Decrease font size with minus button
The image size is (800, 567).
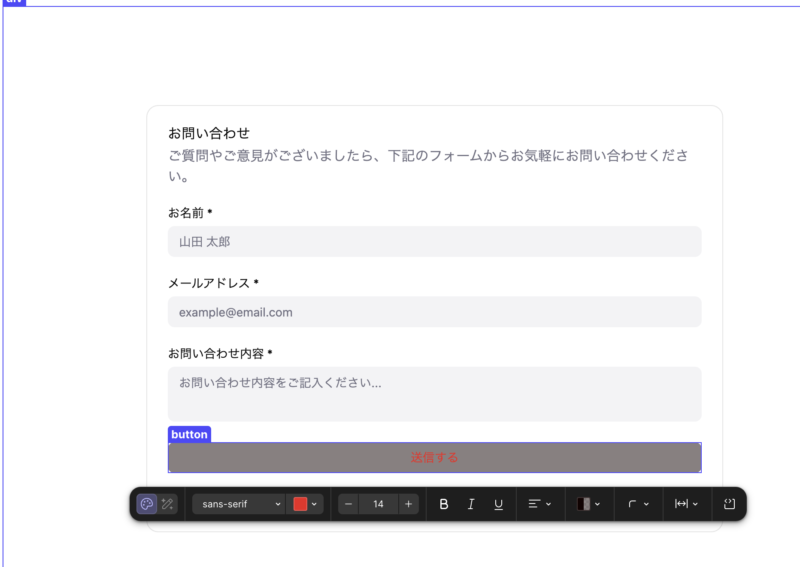349,504
